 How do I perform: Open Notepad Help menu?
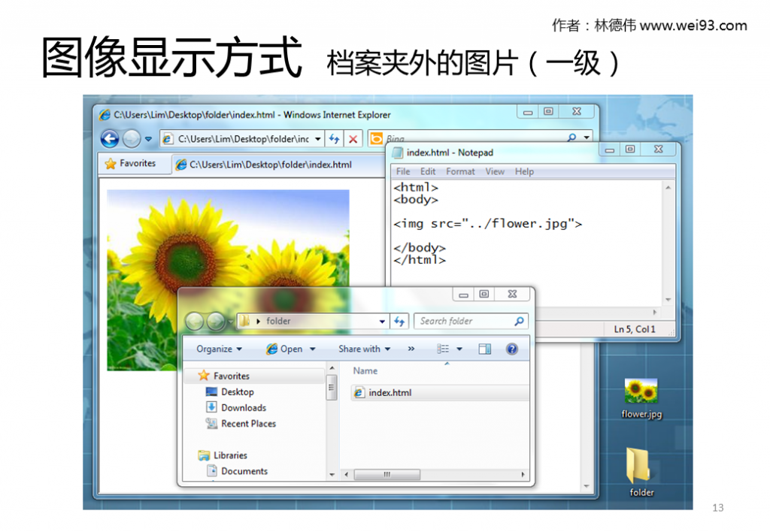[x=524, y=171]
